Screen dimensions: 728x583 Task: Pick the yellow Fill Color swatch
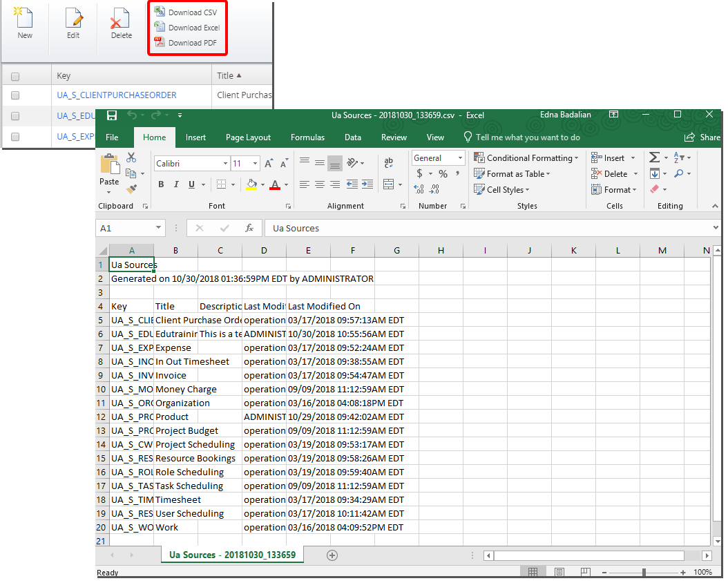click(x=251, y=184)
